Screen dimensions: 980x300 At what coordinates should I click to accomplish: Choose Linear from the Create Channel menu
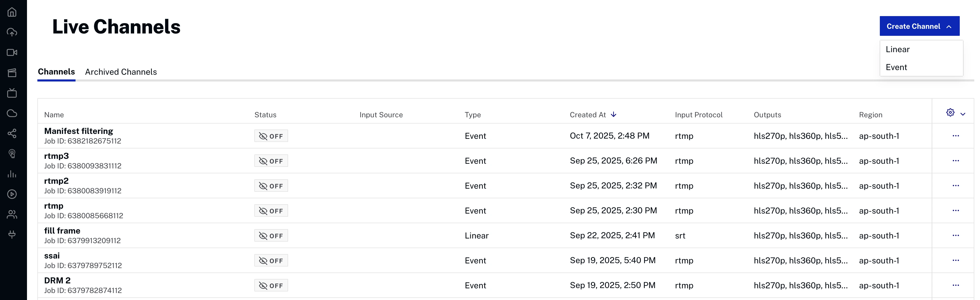click(x=898, y=49)
